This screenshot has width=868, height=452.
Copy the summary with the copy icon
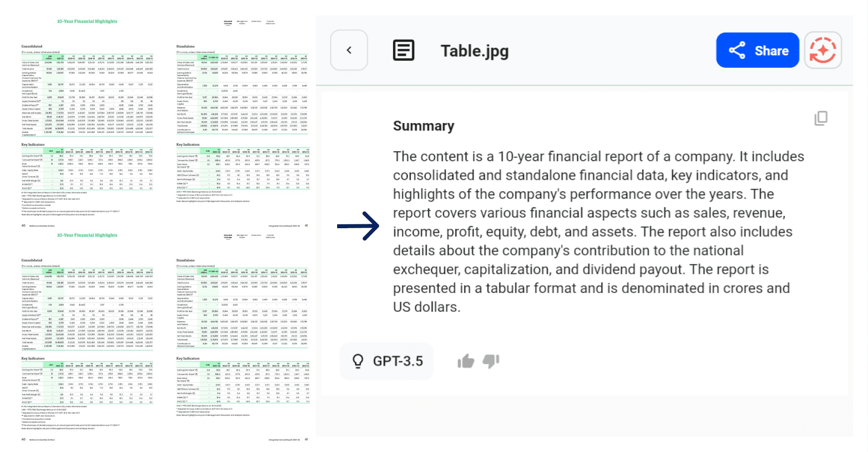coord(821,118)
